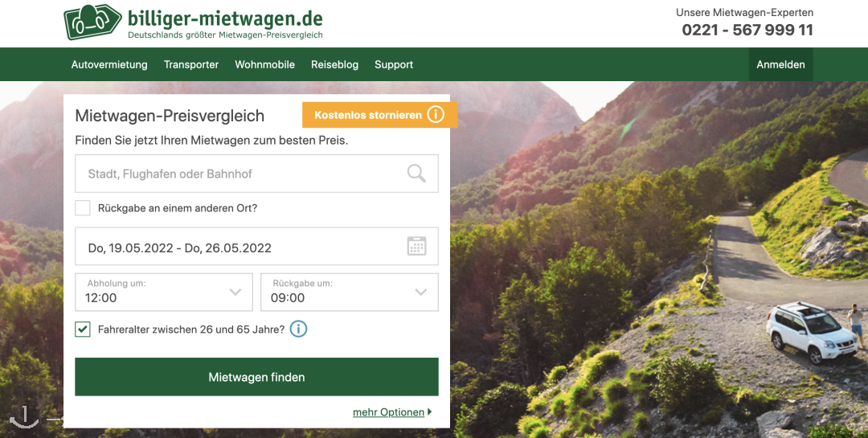Click the Anmelden login button

[780, 64]
